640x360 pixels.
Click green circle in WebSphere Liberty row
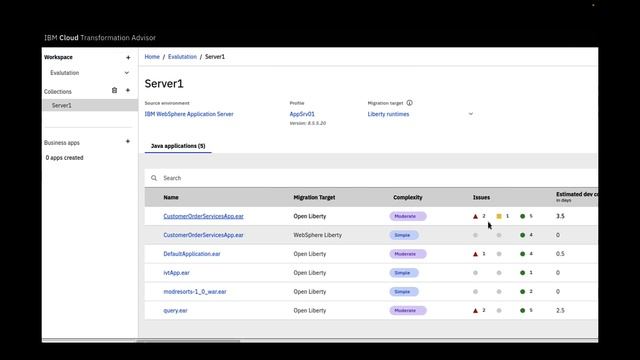click(x=522, y=235)
